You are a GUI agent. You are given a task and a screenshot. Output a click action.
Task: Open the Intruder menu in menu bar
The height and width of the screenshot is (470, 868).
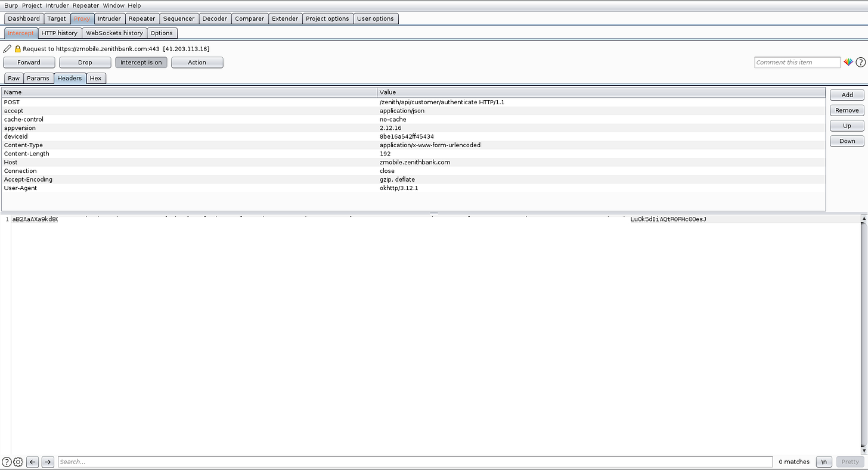(x=57, y=5)
